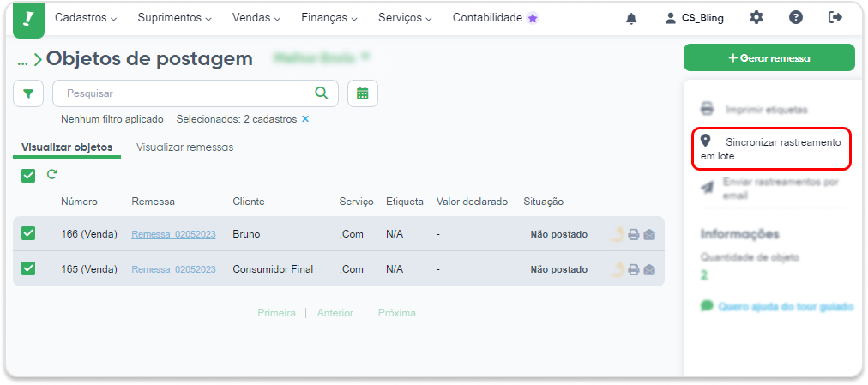Click the printer icon beside Imprimir etiquetas
The height and width of the screenshot is (385, 868).
tap(707, 108)
